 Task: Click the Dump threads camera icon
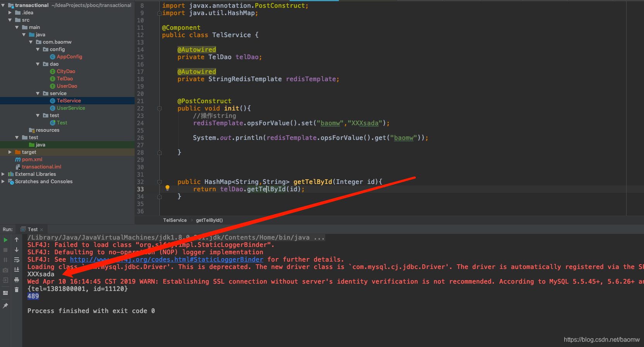pos(5,270)
